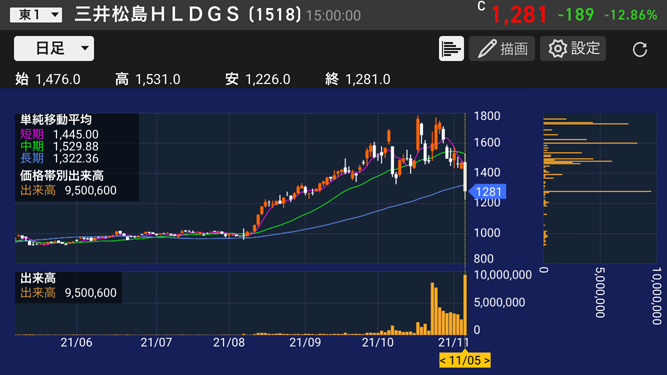
Task: Expand the 日足 timeframe selector
Action: [54, 48]
